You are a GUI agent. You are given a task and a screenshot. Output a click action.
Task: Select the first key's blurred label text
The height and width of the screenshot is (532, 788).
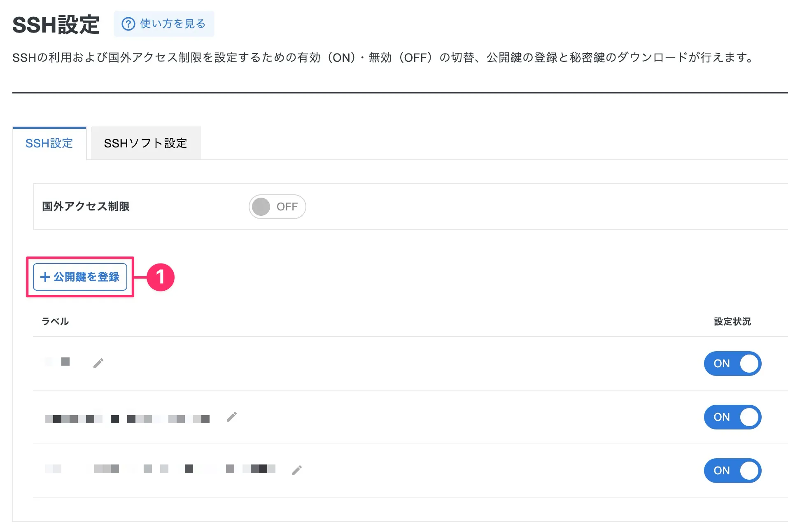pyautogui.click(x=58, y=362)
